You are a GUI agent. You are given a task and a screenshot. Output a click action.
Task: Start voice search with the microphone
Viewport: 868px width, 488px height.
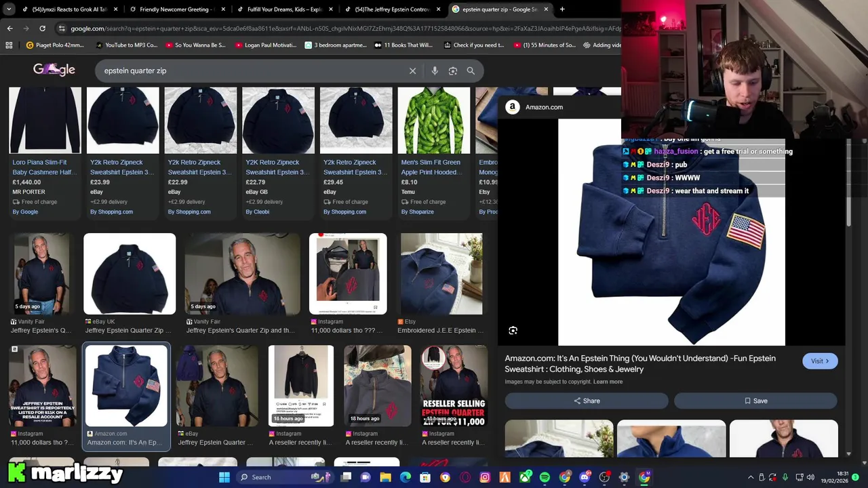coord(435,70)
